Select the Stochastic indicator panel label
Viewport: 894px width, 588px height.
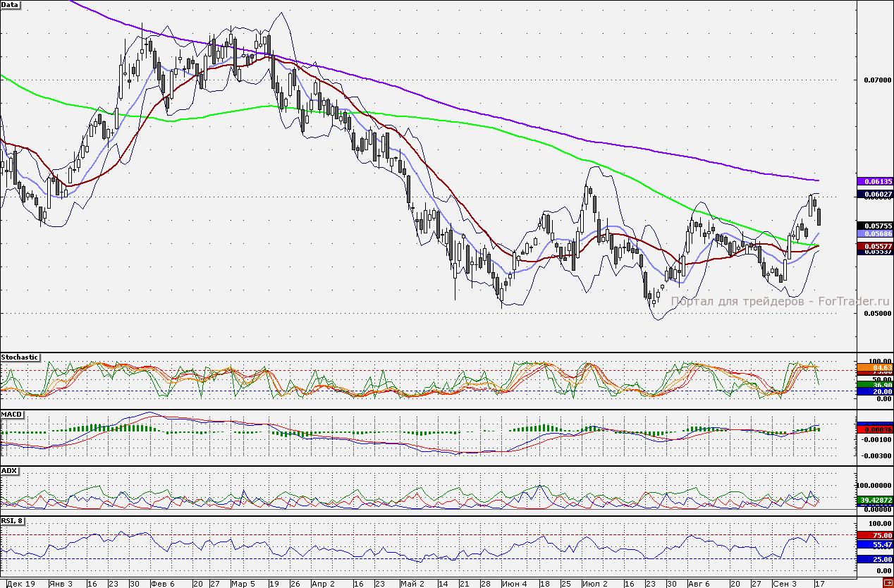click(x=20, y=357)
